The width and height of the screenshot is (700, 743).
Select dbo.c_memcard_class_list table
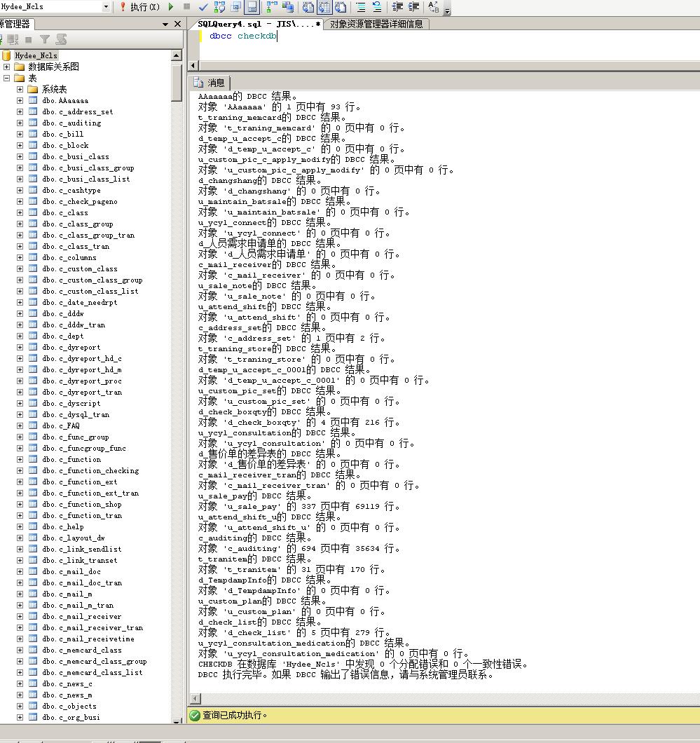click(x=92, y=672)
